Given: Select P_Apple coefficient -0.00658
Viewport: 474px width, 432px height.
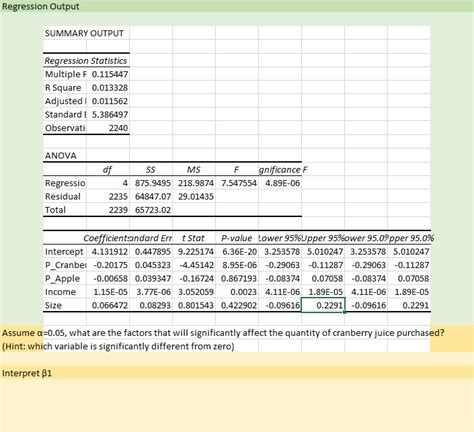Looking at the screenshot, I should pyautogui.click(x=110, y=278).
